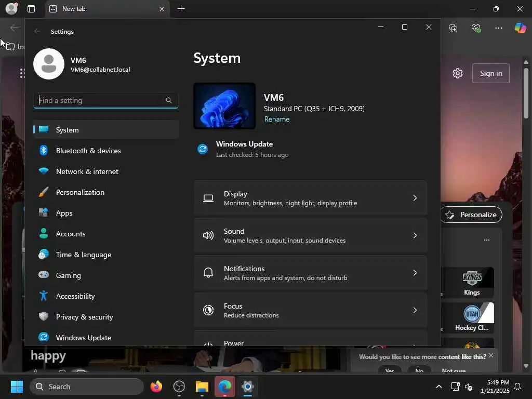Click Edge browser essentials heart icon
The width and height of the screenshot is (532, 399).
pyautogui.click(x=476, y=28)
